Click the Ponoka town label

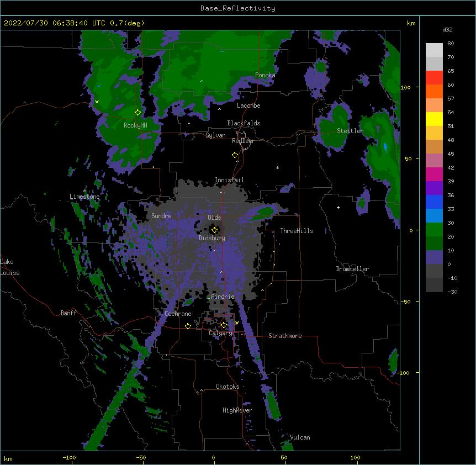pos(265,75)
